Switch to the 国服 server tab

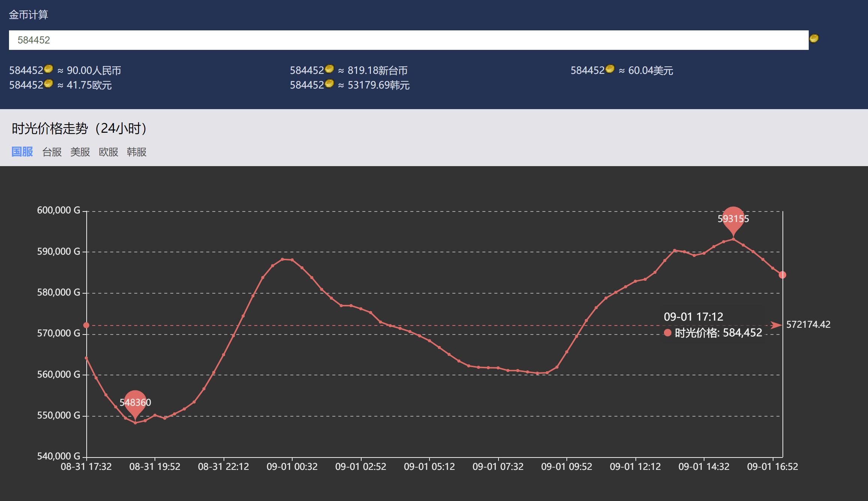[x=22, y=152]
